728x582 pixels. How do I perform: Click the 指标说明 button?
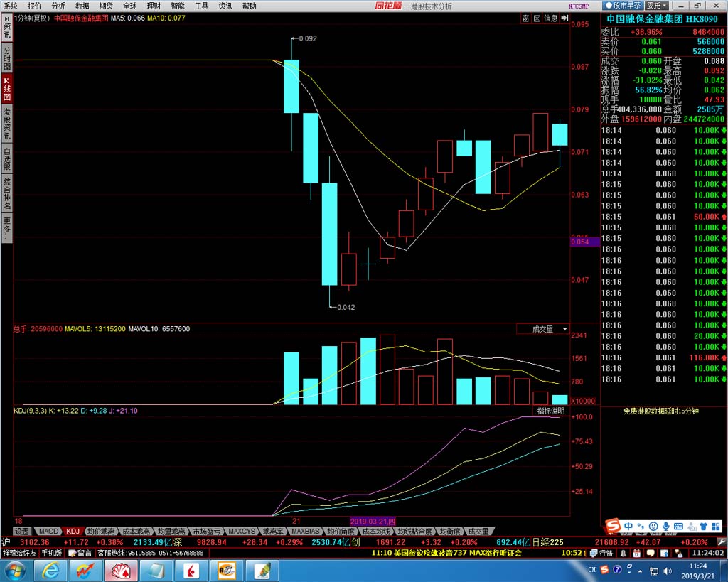pos(551,411)
